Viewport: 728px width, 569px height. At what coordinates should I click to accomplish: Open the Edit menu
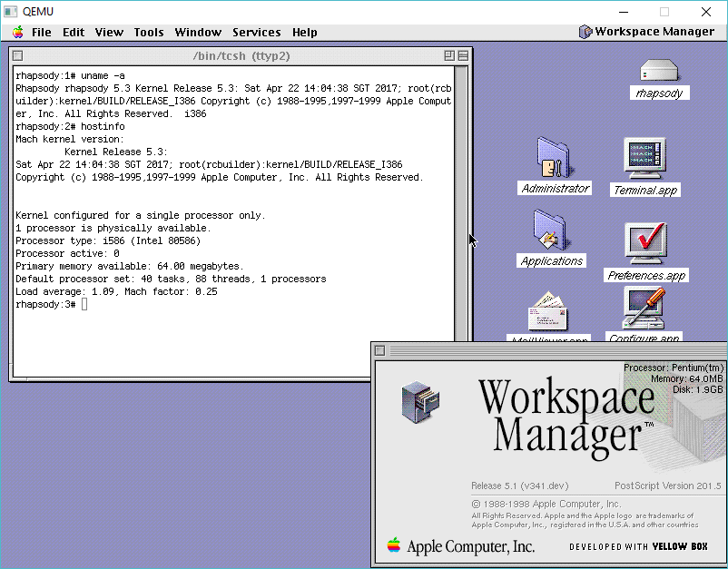[74, 32]
